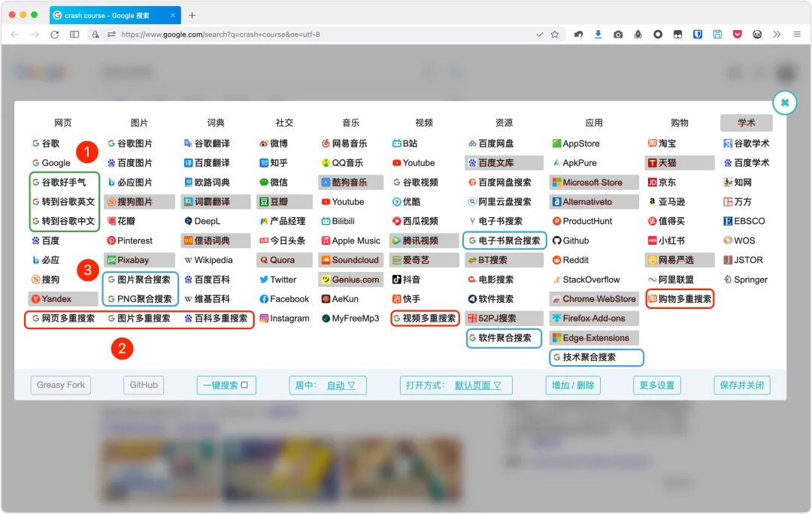The width and height of the screenshot is (812, 514).
Task: Click the 增加 / 删除 button
Action: coord(573,385)
